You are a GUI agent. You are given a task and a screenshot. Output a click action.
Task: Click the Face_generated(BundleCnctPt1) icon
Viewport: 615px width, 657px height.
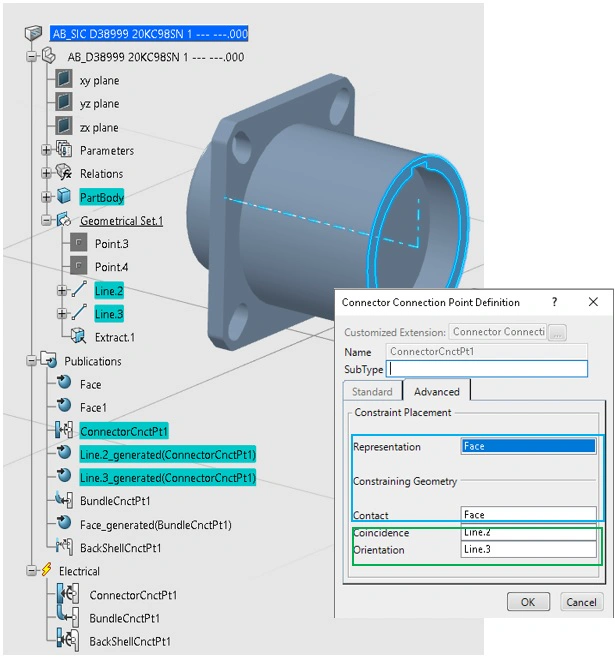pos(64,522)
